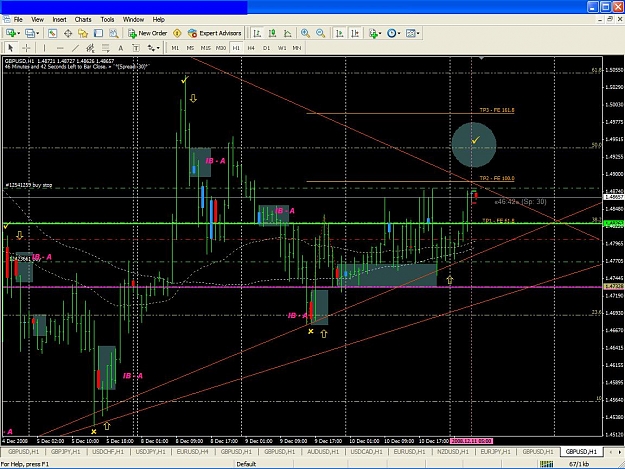Select the crosshair tool

point(26,48)
